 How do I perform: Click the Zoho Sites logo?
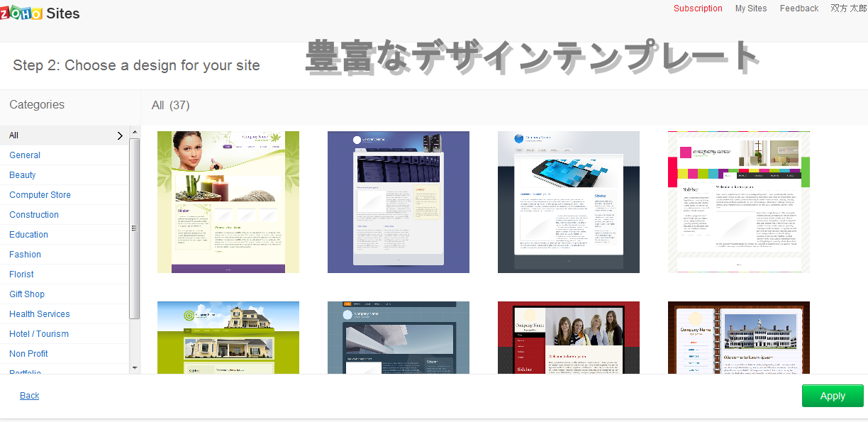(x=40, y=13)
